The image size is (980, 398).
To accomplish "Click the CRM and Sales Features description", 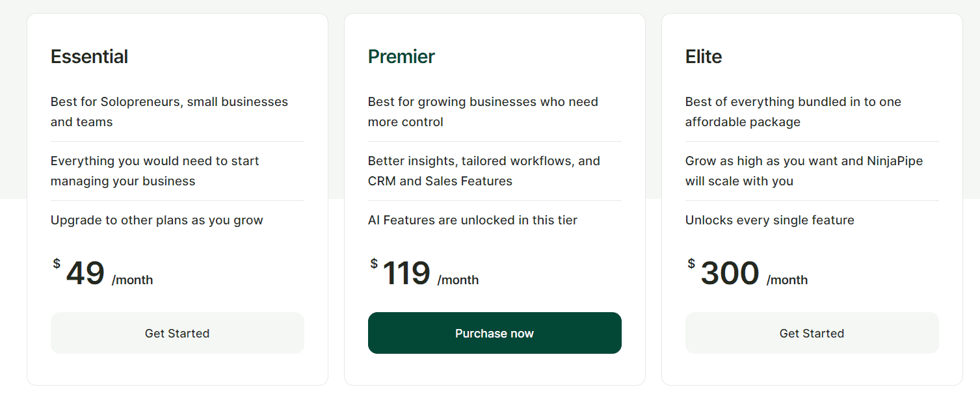I will [x=484, y=170].
